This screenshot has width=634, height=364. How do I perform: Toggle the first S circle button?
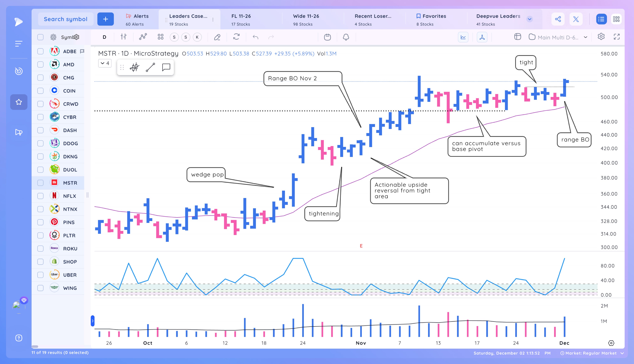point(174,37)
